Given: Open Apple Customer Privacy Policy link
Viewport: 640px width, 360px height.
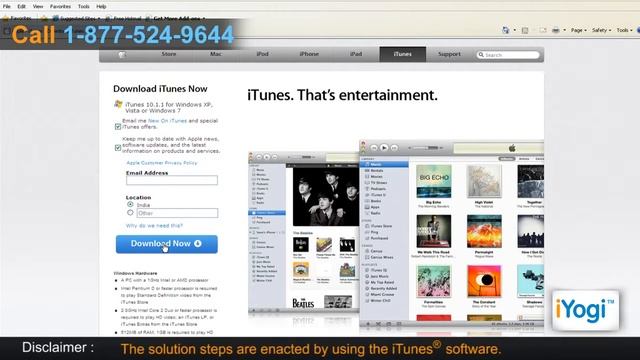Looking at the screenshot, I should coord(162,163).
